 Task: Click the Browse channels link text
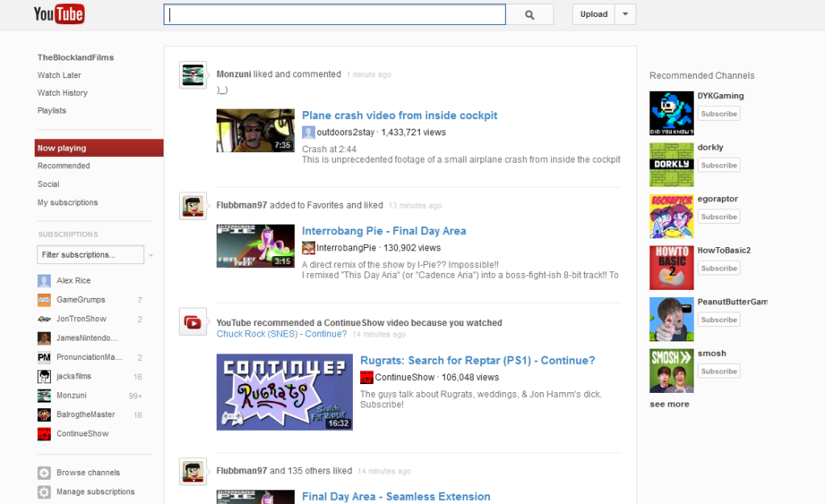pos(88,473)
